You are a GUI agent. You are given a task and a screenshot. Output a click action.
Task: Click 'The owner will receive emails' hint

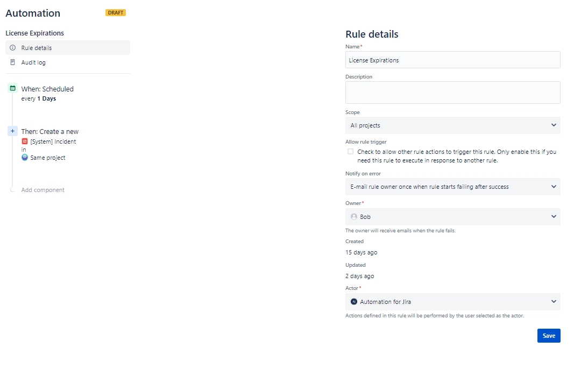coord(400,231)
